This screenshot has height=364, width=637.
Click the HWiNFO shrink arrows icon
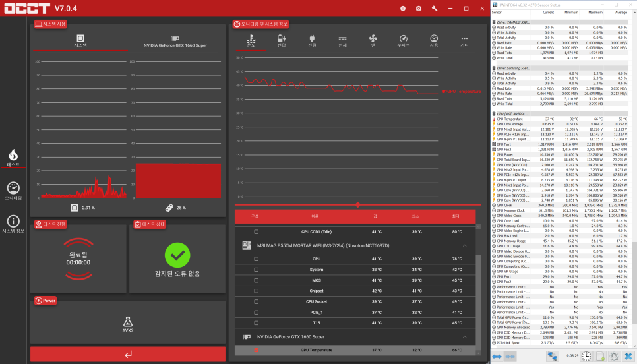click(x=510, y=357)
